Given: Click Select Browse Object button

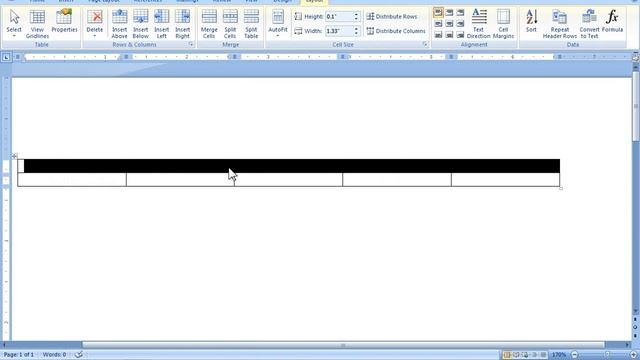Looking at the screenshot, I should [x=636, y=327].
